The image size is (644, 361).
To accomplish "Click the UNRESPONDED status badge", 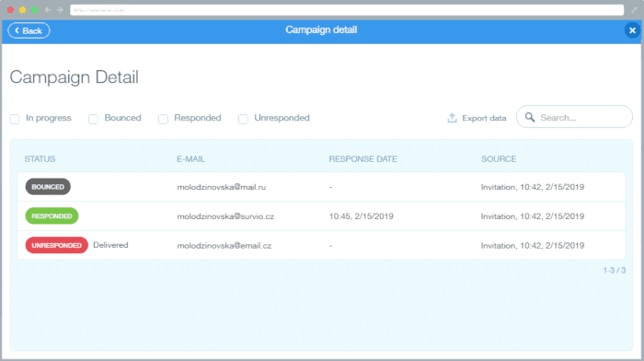I will coord(57,245).
